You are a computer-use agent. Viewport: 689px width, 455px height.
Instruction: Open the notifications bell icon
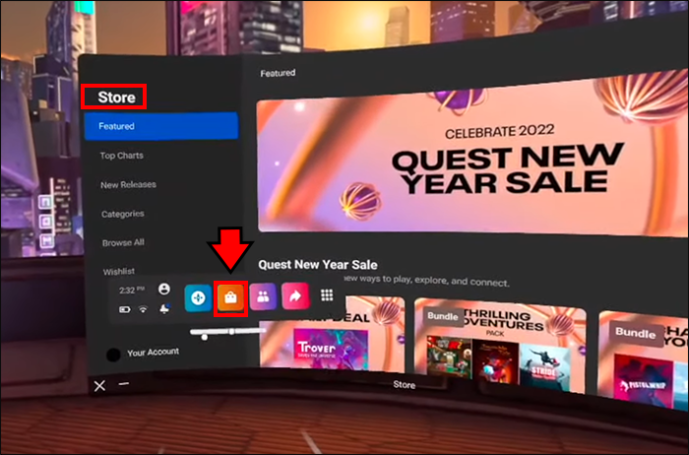(x=164, y=309)
